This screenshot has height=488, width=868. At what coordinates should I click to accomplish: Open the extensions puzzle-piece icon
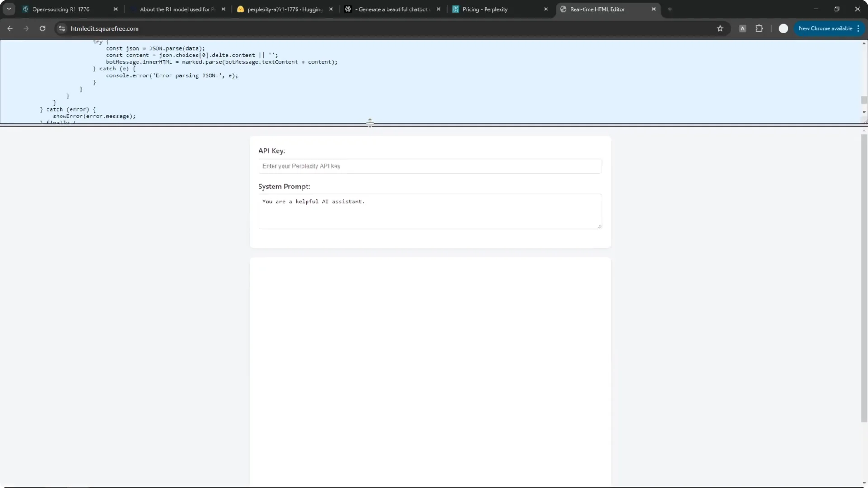(x=759, y=28)
